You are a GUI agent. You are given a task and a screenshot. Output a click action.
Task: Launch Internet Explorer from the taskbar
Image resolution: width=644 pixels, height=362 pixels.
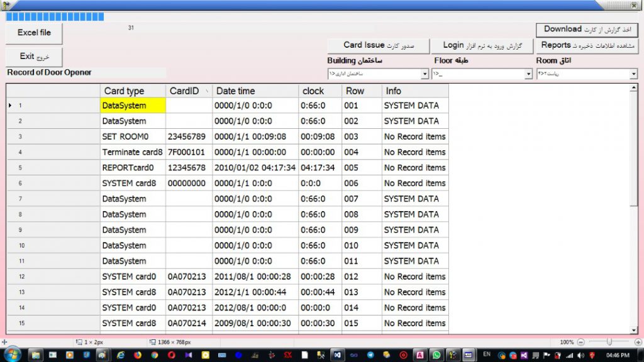[x=121, y=355]
